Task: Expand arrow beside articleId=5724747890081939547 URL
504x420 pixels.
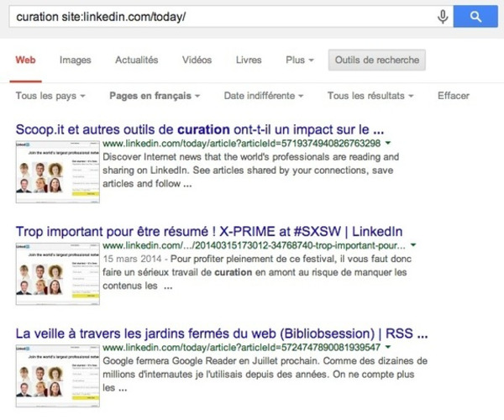Action: 388,347
